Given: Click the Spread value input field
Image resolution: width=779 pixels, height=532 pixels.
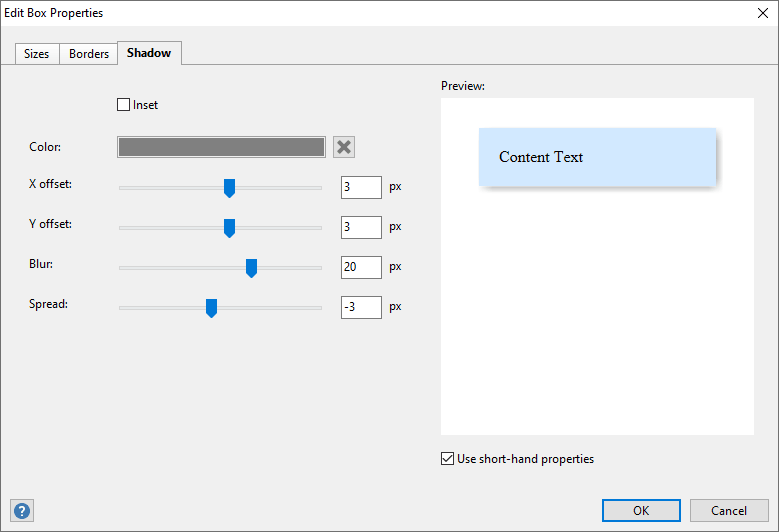Looking at the screenshot, I should [x=361, y=307].
